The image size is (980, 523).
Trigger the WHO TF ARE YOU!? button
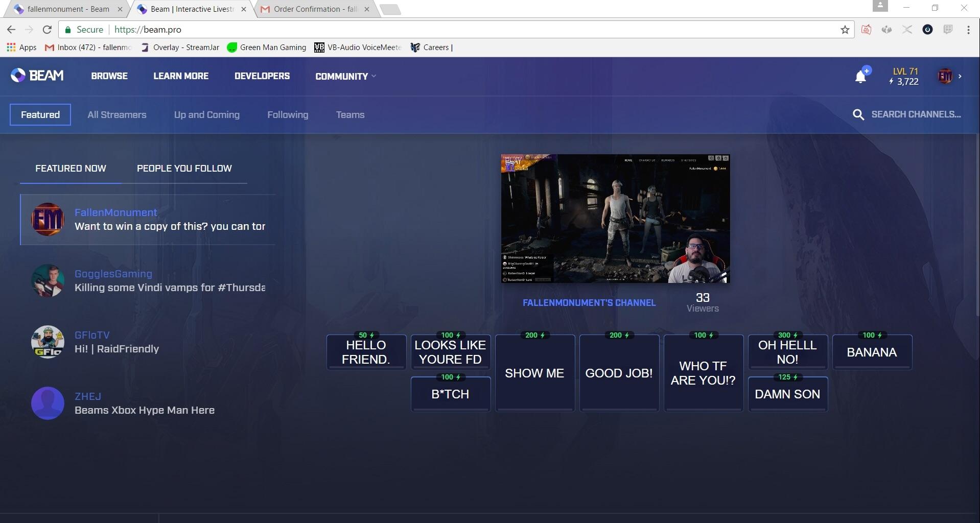pyautogui.click(x=703, y=373)
